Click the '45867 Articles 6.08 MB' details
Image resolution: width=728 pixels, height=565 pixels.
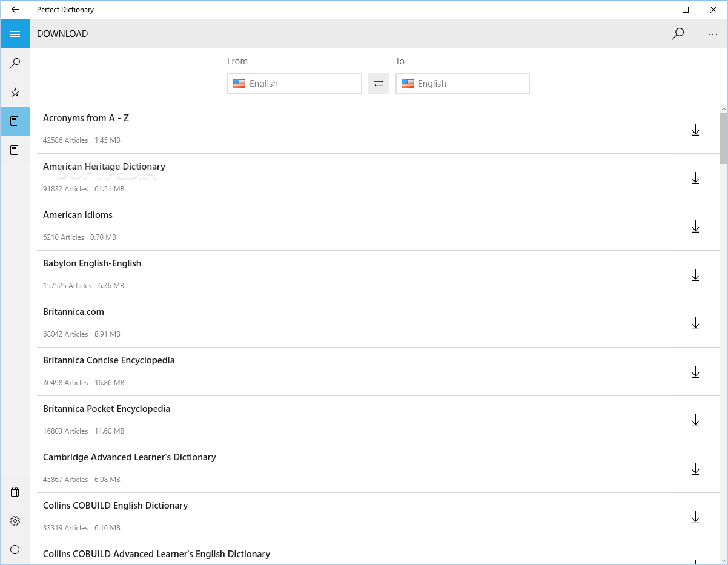point(82,480)
